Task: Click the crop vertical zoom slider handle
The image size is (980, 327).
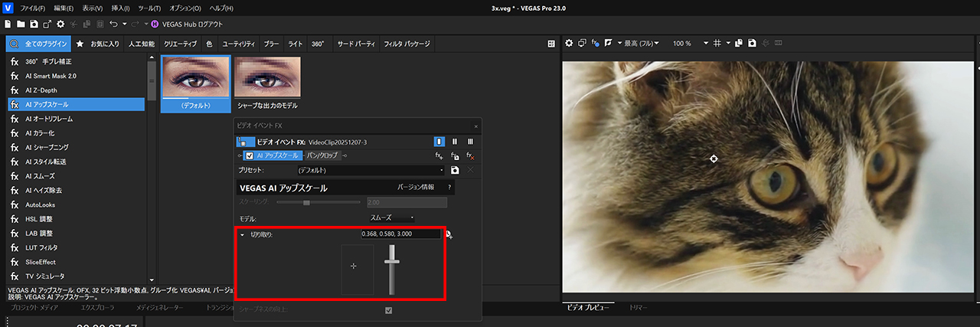Action: point(393,262)
